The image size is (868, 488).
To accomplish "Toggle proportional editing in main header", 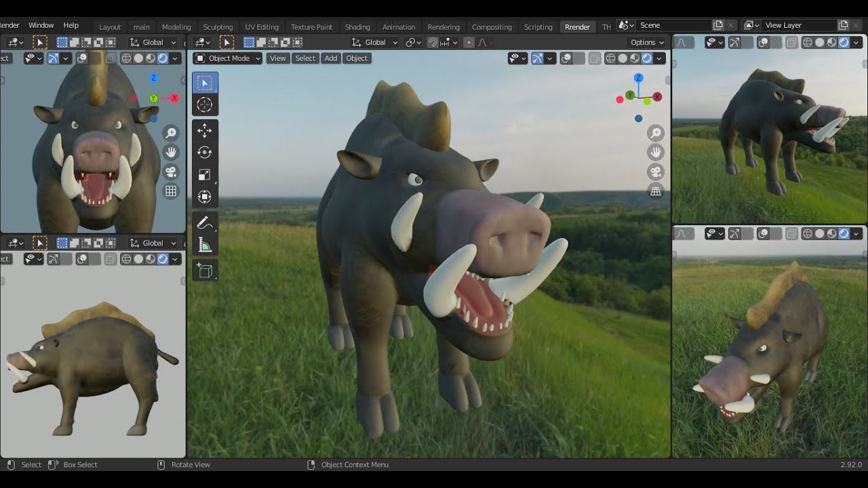I will [469, 42].
